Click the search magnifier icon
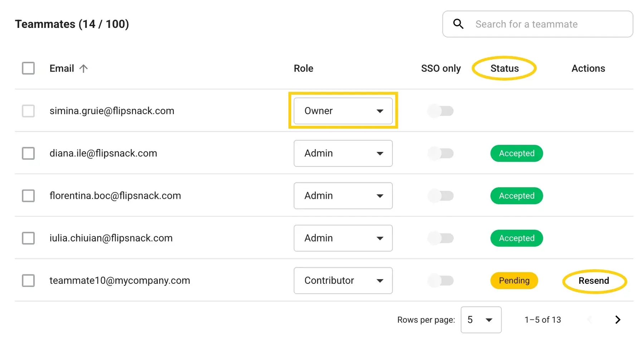 pos(458,24)
